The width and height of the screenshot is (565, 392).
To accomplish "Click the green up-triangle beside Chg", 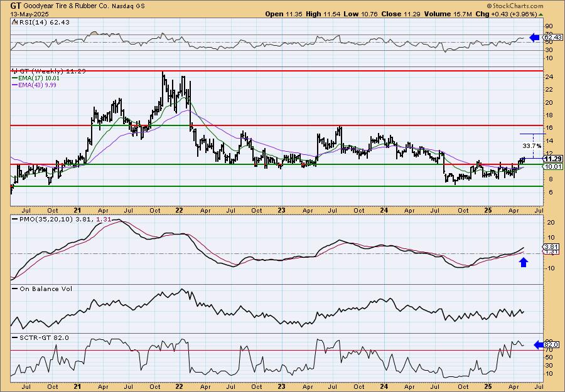I will 541,14.
